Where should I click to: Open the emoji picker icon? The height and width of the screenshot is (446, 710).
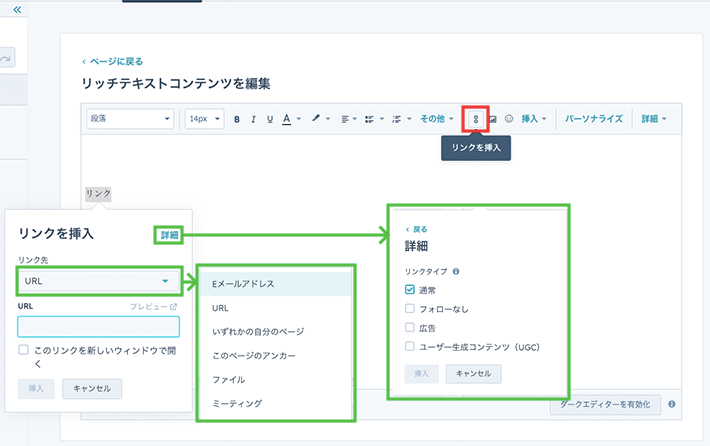pyautogui.click(x=508, y=119)
